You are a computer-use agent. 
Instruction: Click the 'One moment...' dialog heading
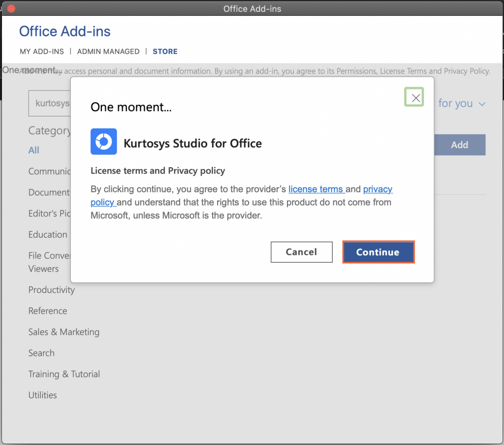tap(131, 107)
